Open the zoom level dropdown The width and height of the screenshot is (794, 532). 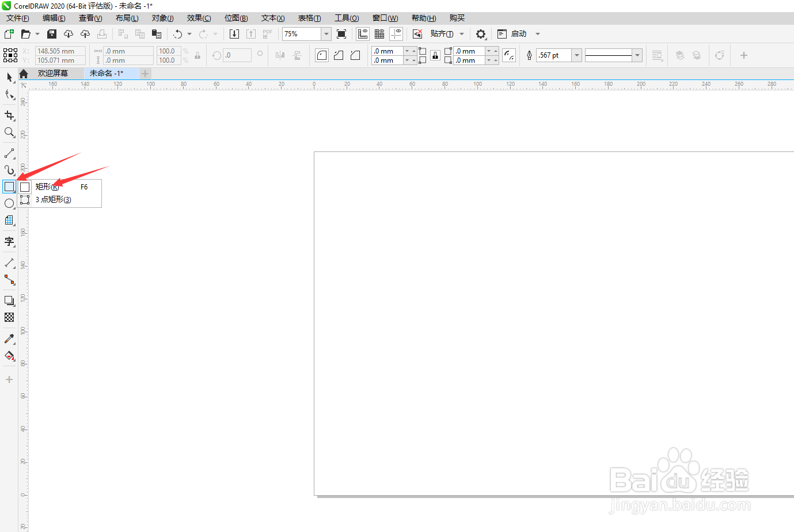coord(326,33)
